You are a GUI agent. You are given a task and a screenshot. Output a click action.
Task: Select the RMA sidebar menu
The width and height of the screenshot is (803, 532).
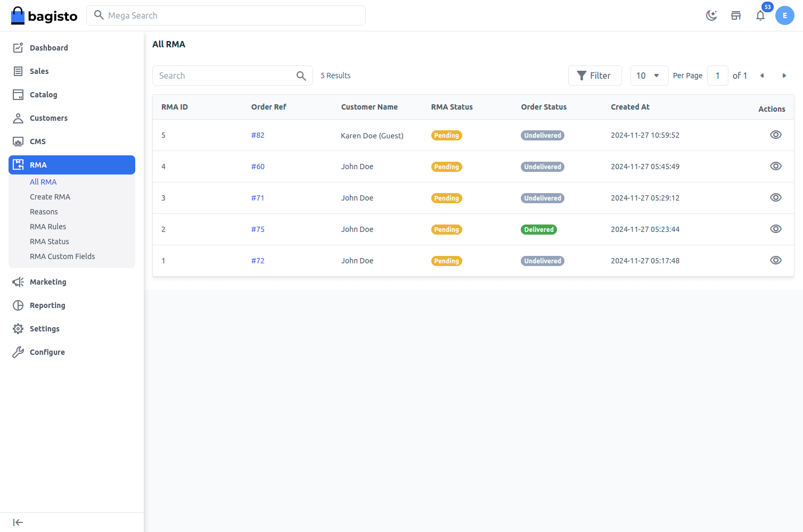click(72, 165)
